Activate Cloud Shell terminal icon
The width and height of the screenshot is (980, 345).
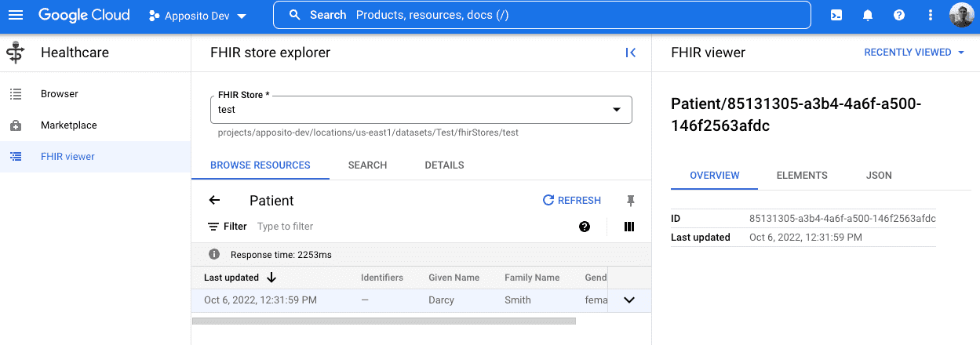(836, 15)
